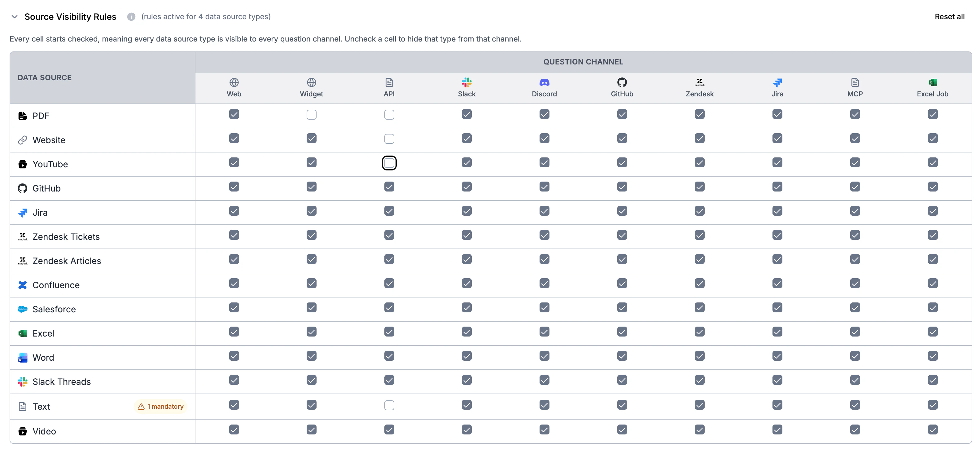Click the Excel data source row icon
The image size is (980, 458).
pos(22,333)
